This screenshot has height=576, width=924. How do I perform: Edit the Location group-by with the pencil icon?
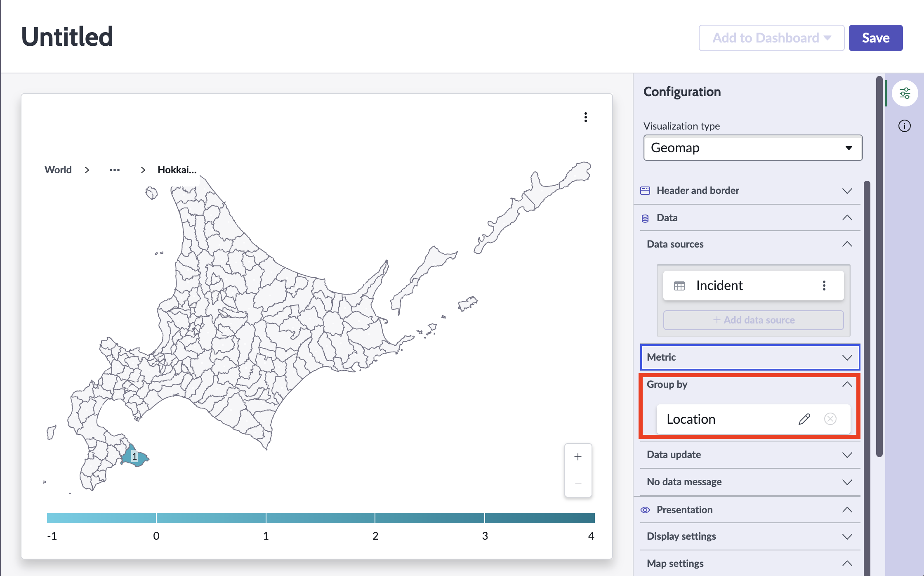[x=804, y=419]
